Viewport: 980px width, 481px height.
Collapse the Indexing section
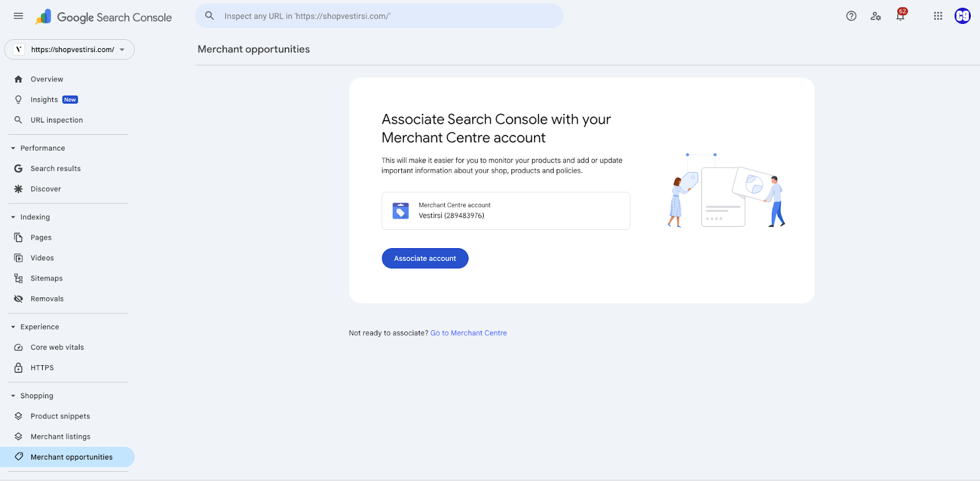coord(13,217)
